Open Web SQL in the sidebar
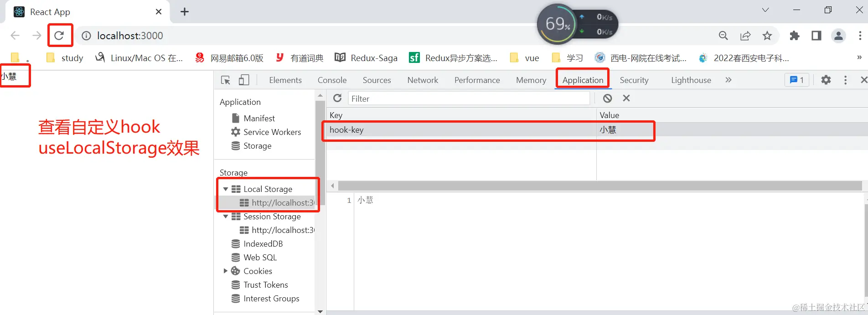Viewport: 868px width, 315px height. (x=260, y=258)
